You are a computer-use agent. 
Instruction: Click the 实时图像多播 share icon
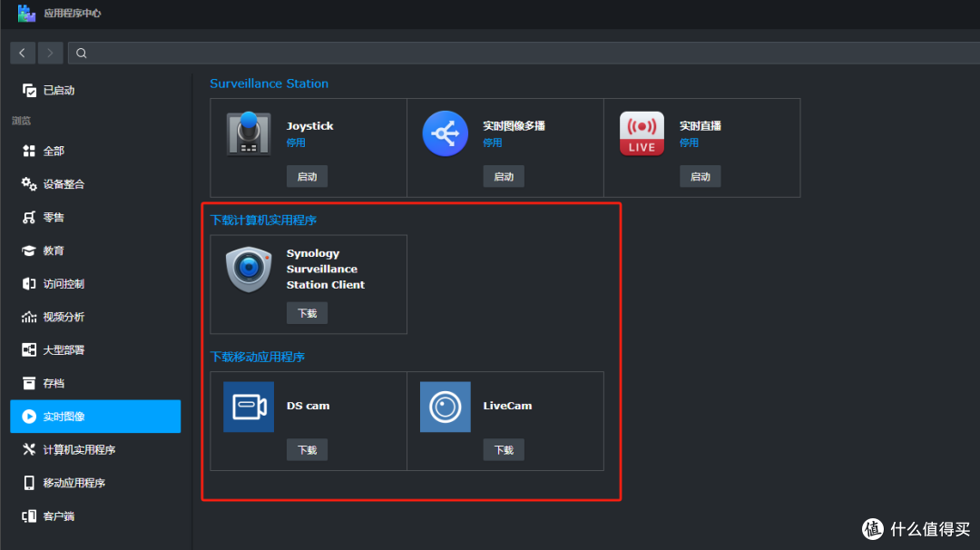(445, 133)
